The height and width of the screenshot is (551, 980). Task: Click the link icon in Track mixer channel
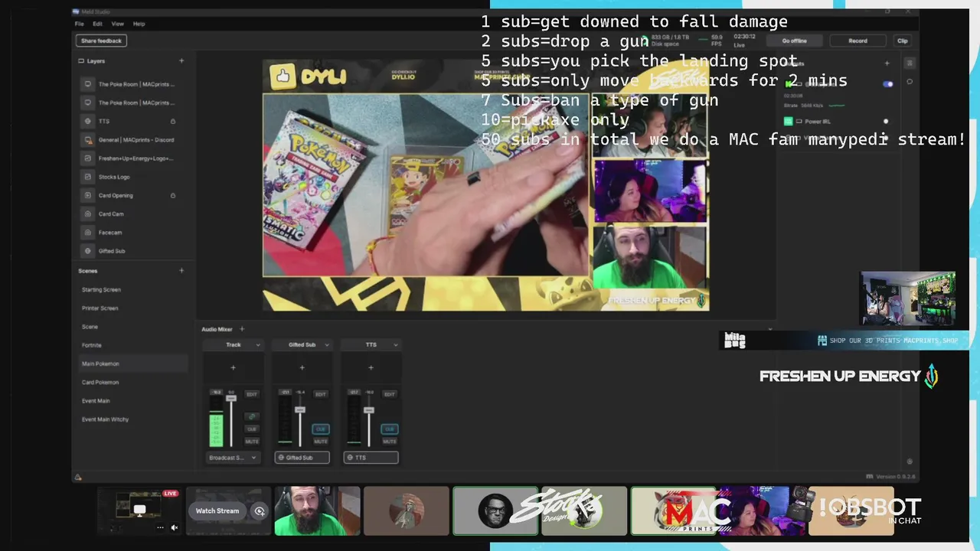(251, 416)
